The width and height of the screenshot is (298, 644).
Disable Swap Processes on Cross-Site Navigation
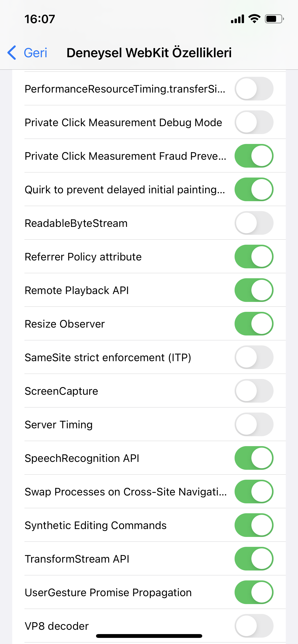[x=254, y=492]
